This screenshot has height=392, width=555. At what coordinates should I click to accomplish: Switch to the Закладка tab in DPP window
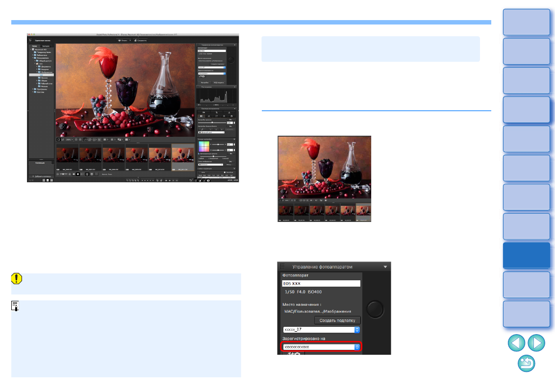tap(46, 46)
